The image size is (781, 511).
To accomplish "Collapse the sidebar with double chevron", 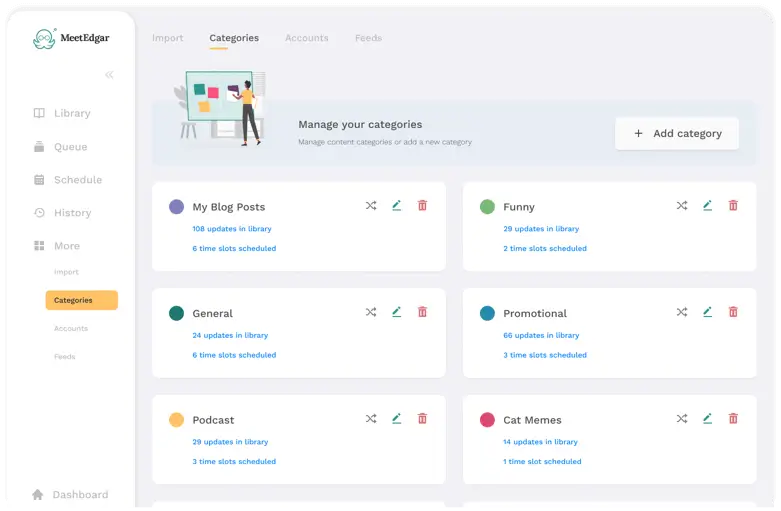I will [x=109, y=75].
